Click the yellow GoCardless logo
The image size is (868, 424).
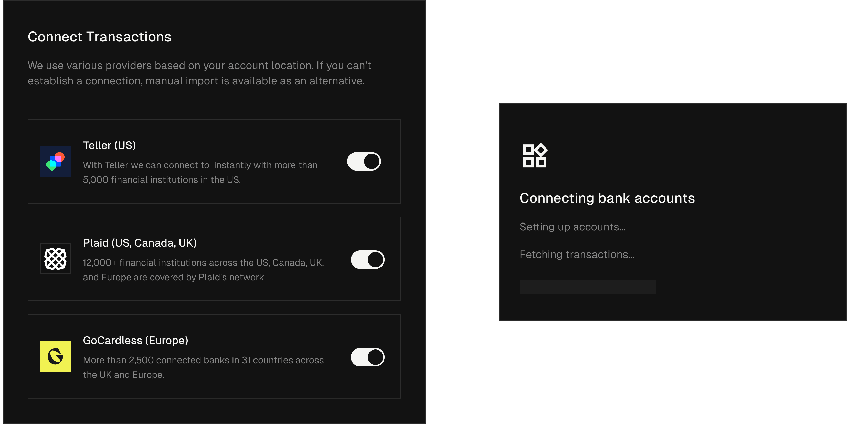click(x=55, y=356)
